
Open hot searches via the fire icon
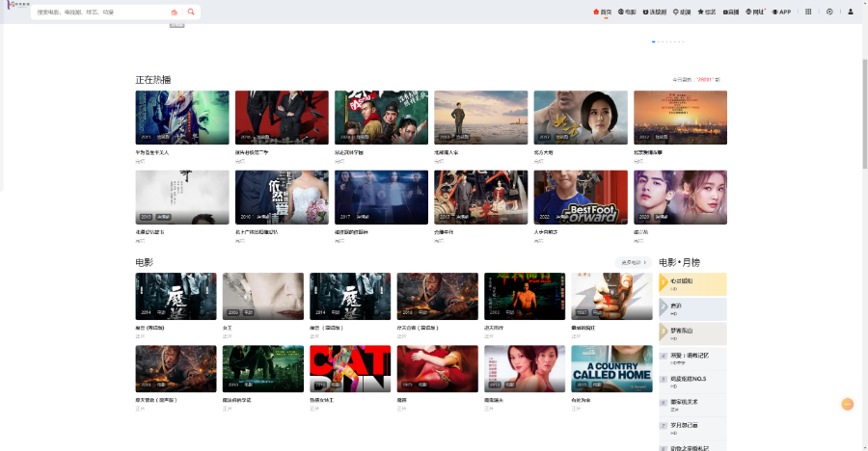tap(175, 12)
